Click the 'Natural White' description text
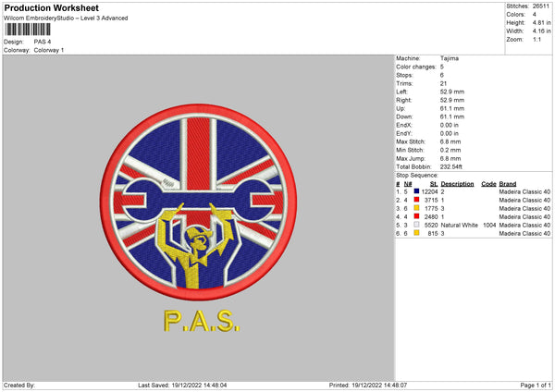The height and width of the screenshot is (392, 555). (460, 225)
